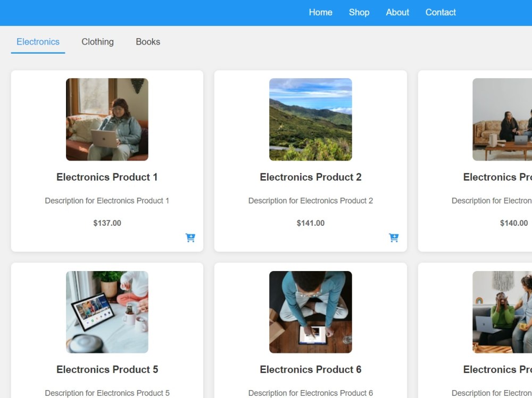Open the About page link
Viewport: 532px width, 398px height.
(x=397, y=13)
